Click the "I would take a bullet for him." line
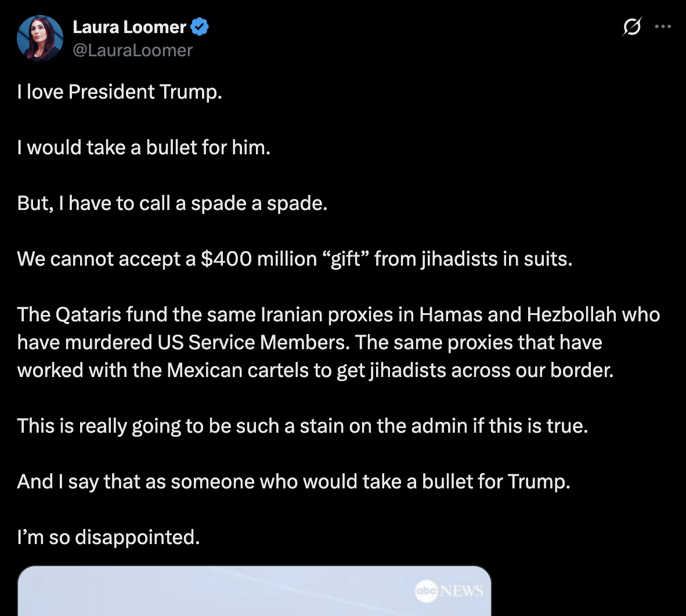Viewport: 686px width, 616px height. click(144, 147)
